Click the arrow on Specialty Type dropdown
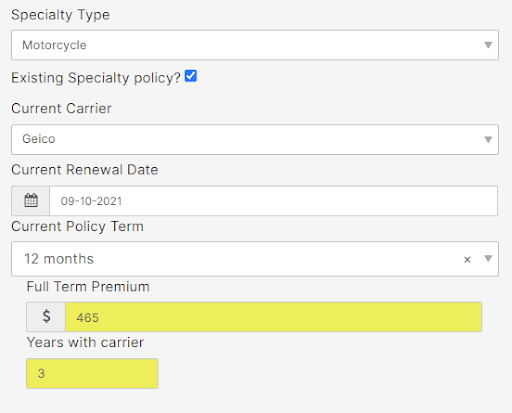Screen dimensions: 512x413 click(x=488, y=45)
